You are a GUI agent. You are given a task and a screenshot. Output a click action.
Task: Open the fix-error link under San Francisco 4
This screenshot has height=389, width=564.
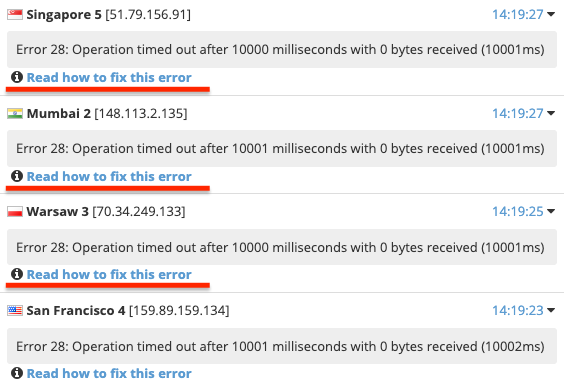(x=109, y=374)
